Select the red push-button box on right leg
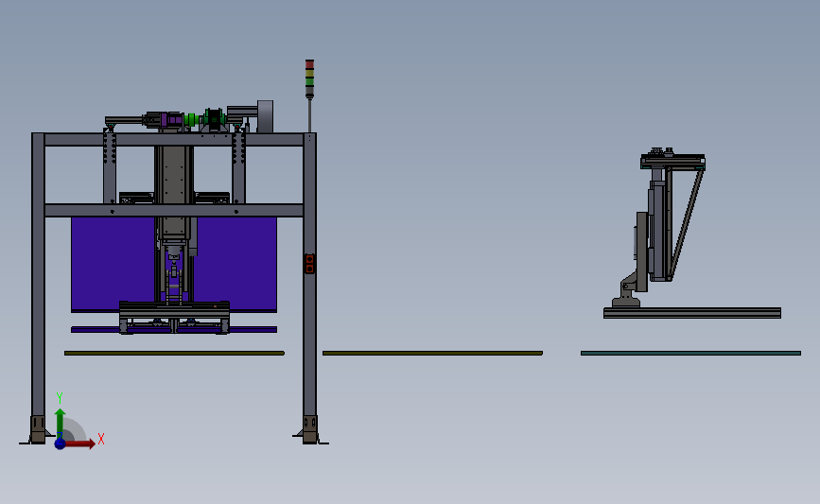Screen dimensions: 820x504 309,264
